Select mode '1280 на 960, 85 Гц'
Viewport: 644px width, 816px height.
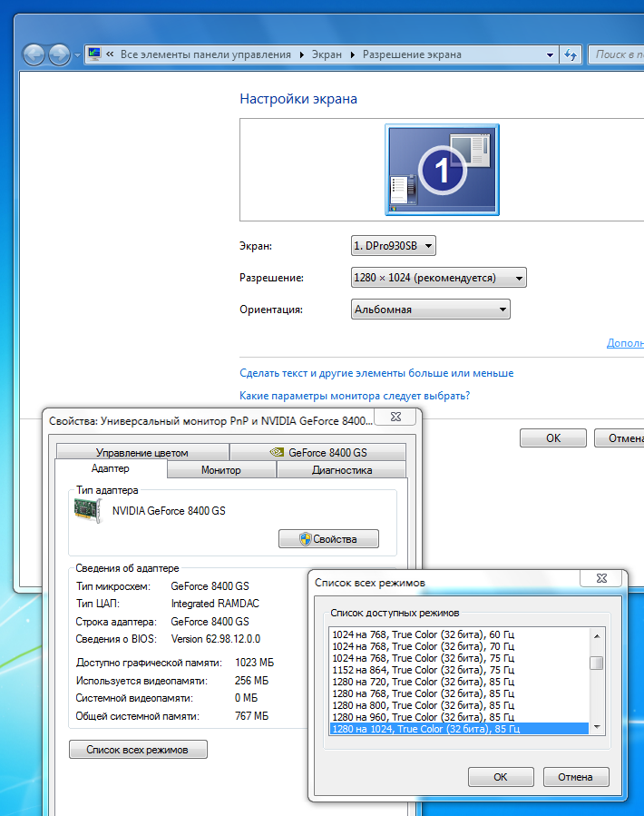coord(459,717)
